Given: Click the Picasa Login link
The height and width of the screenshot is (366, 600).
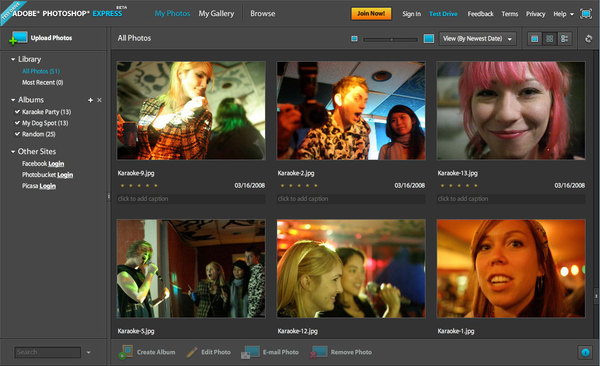Looking at the screenshot, I should point(47,186).
